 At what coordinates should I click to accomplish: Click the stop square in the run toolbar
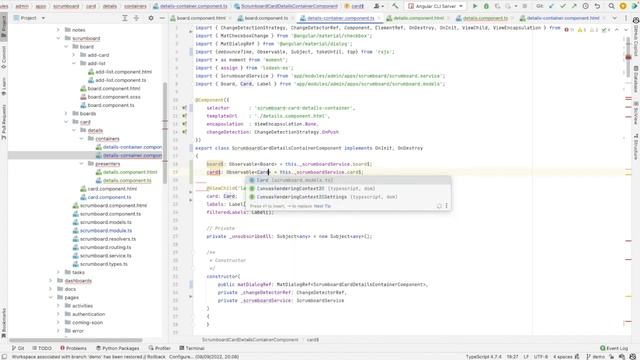tap(524, 6)
